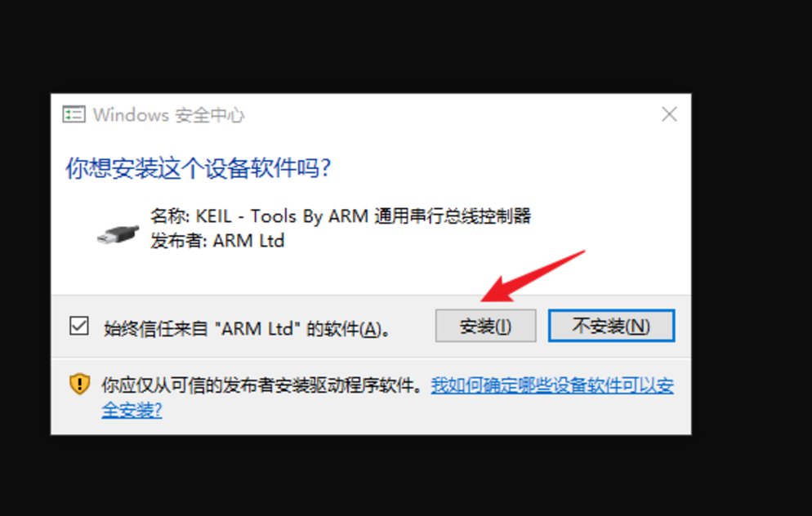Open the 我如何确定哪些设备软件可以安 link
Image resolution: width=812 pixels, height=516 pixels.
click(x=552, y=385)
